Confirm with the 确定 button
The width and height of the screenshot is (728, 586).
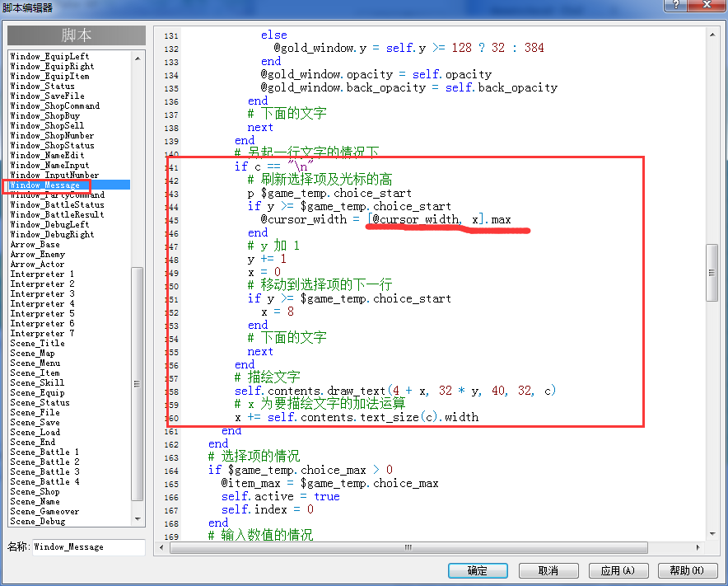coord(478,570)
